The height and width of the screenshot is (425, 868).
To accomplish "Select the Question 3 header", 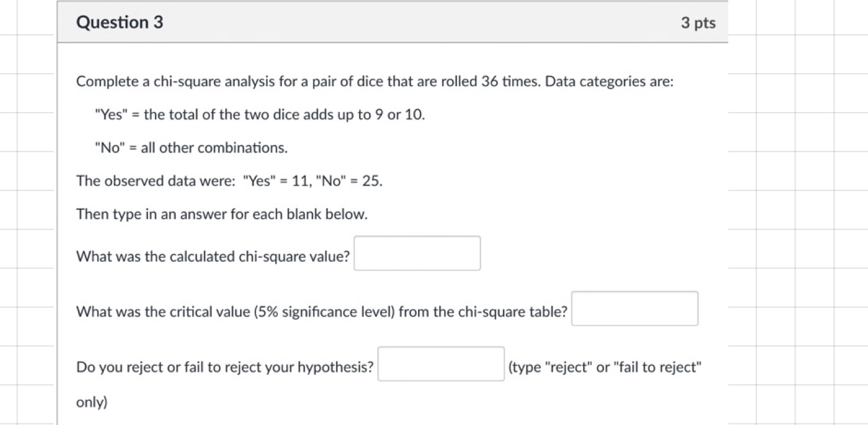I will pos(119,22).
